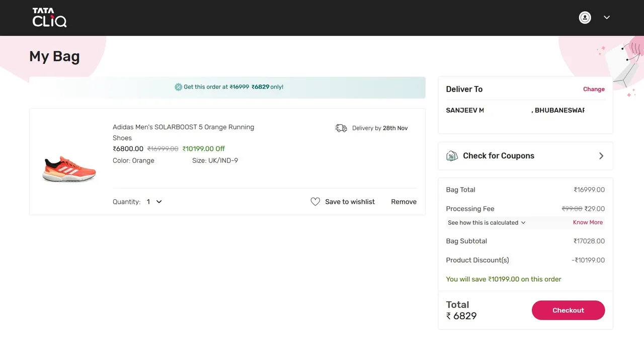Click the Size: UK/IND-9 text
This screenshot has height=343, width=644.
215,160
